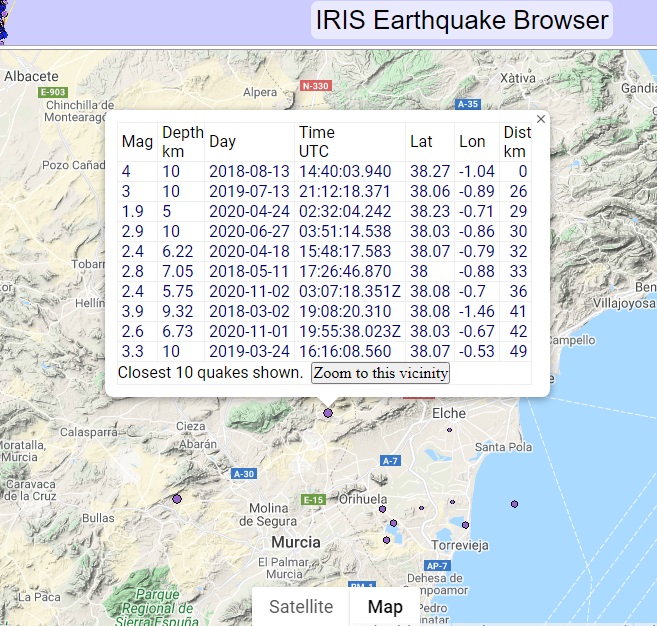Click quake marker just below Orihuela label
The height and width of the screenshot is (626, 657).
[382, 509]
